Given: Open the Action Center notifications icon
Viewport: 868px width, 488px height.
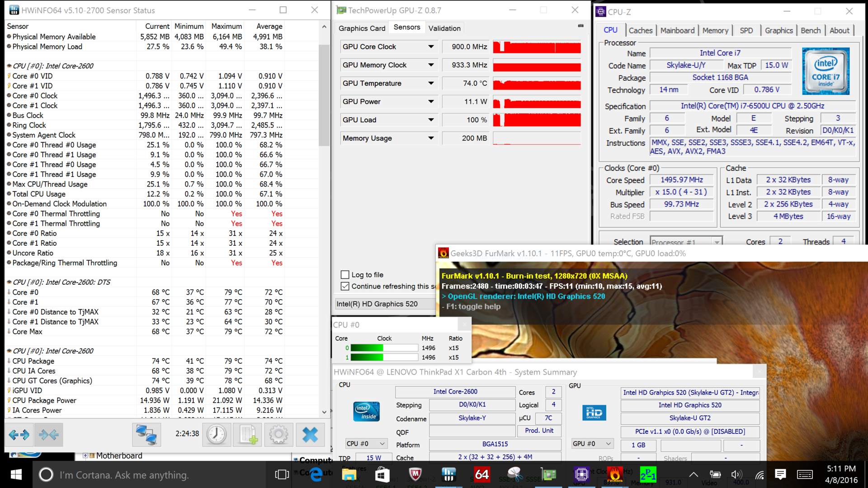Looking at the screenshot, I should point(780,474).
